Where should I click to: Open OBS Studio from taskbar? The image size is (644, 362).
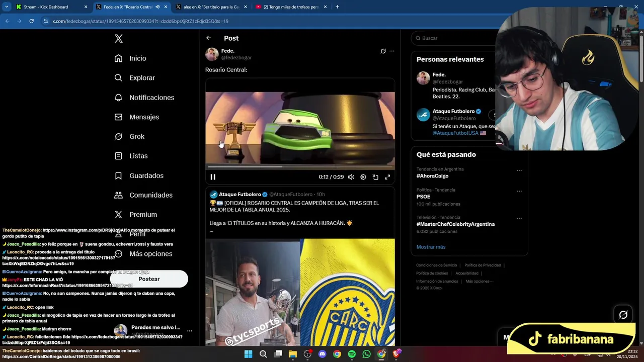pyautogui.click(x=307, y=354)
